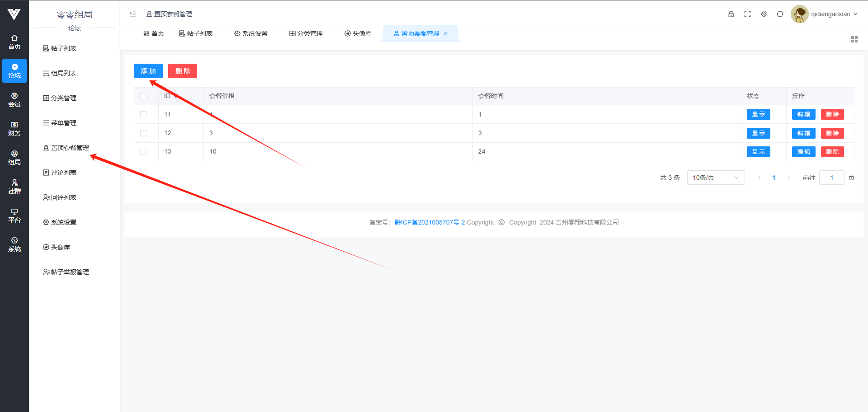
Task: Click the page number jump input field
Action: 831,178
